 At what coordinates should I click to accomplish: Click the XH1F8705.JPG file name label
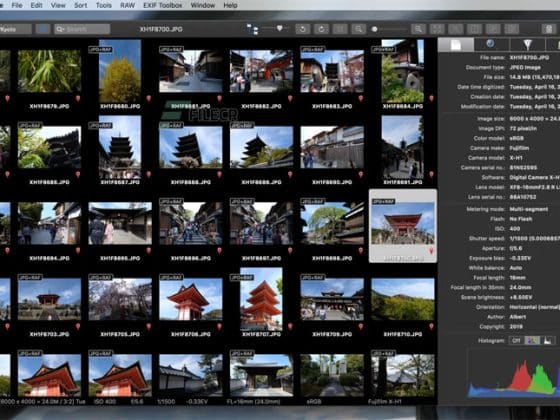click(x=120, y=334)
